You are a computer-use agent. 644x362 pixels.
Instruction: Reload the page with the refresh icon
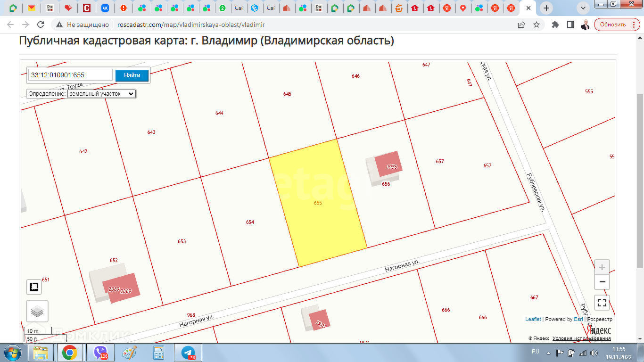point(41,25)
